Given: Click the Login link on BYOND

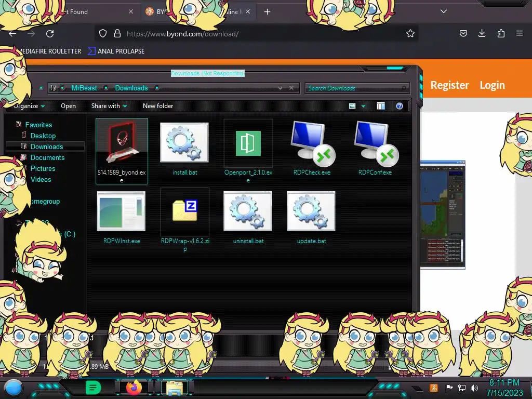Looking at the screenshot, I should pos(492,85).
